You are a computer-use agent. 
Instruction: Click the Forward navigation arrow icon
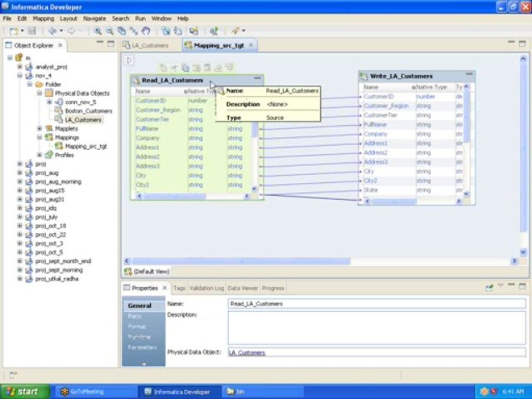click(71, 31)
